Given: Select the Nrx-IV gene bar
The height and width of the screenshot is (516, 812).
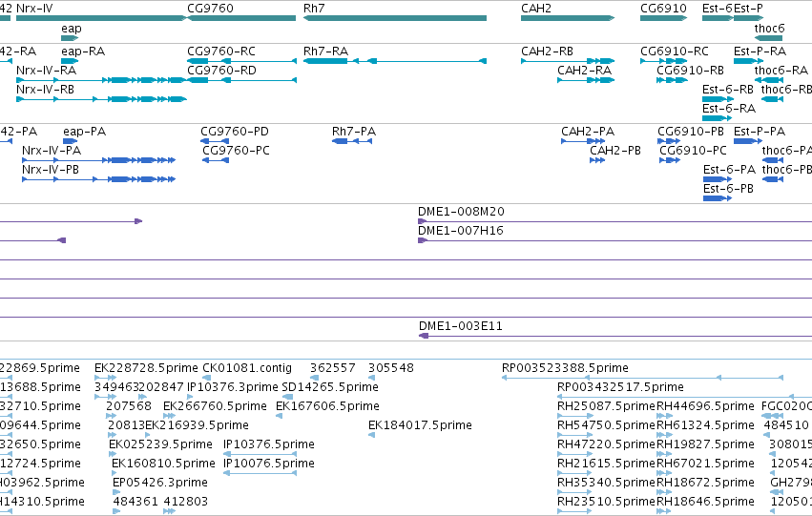Looking at the screenshot, I should tap(101, 18).
